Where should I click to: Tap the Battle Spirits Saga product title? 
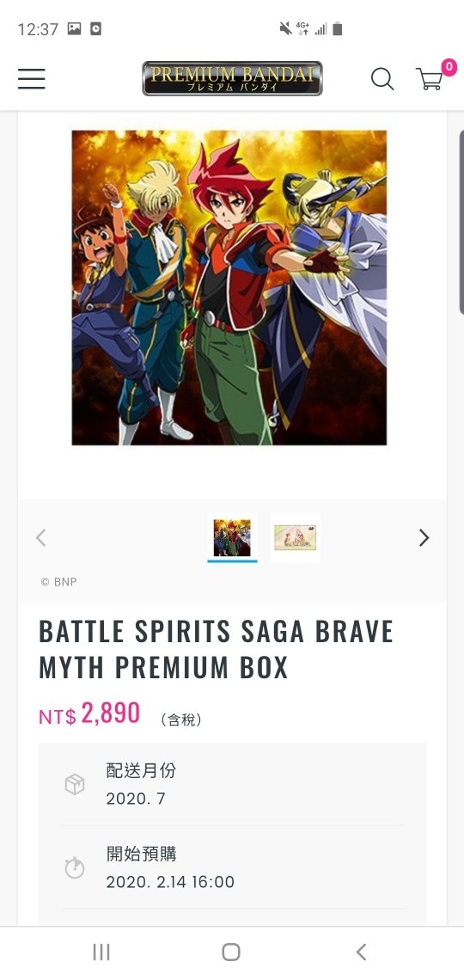click(216, 649)
